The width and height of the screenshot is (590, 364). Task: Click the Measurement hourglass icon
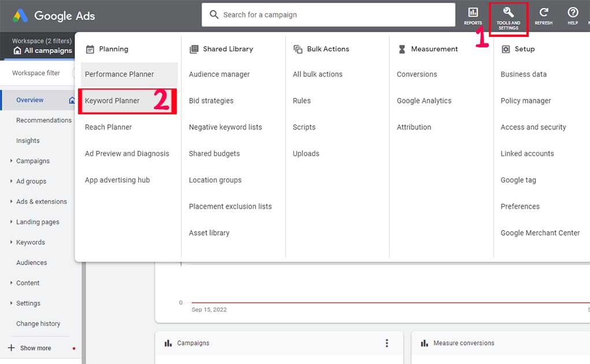click(402, 49)
